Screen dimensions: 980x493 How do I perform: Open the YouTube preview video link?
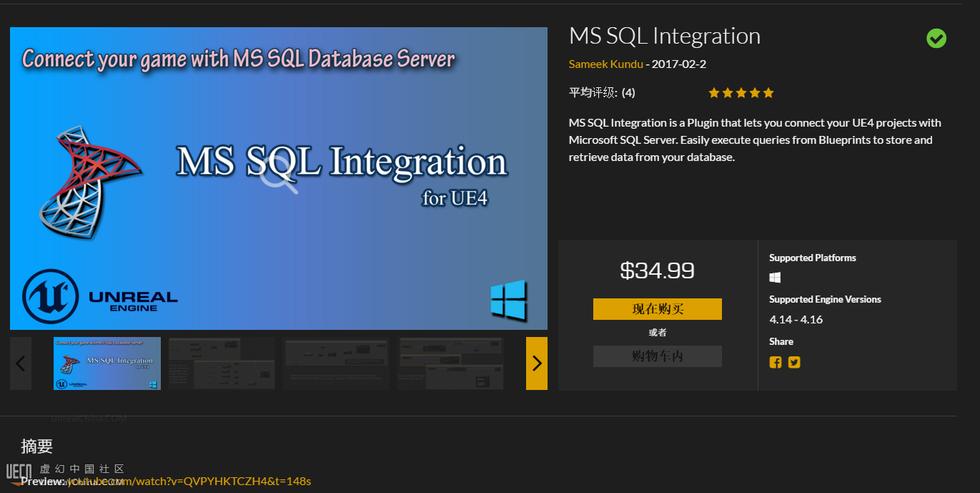point(189,481)
